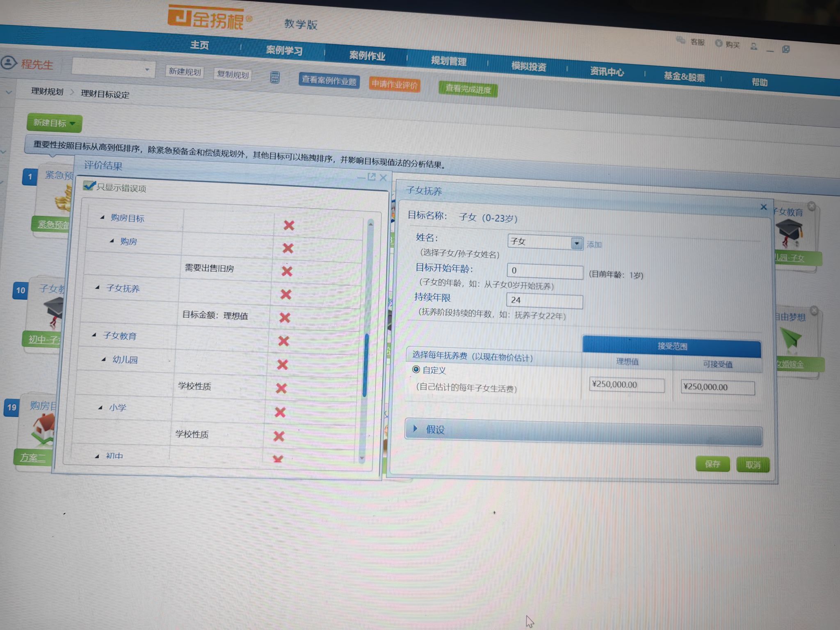Screen dimensions: 840x630
Task: Click red X in 购房目标 row
Action: point(289,225)
